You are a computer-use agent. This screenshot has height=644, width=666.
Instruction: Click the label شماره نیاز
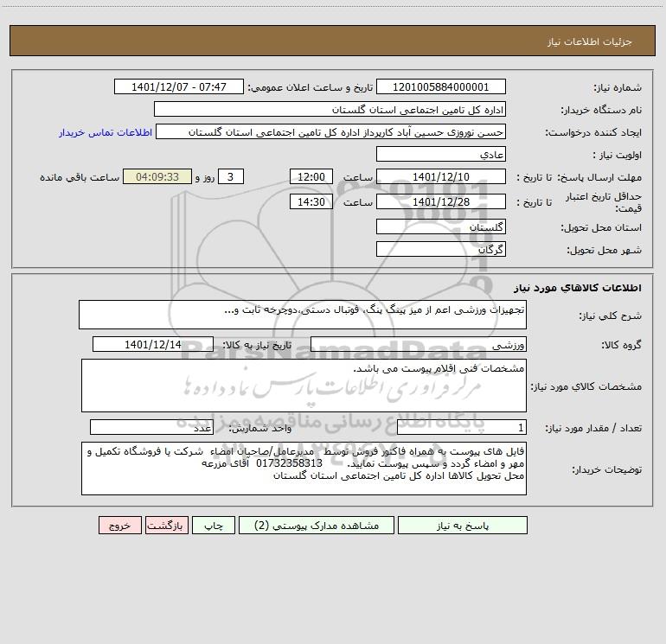click(x=618, y=88)
